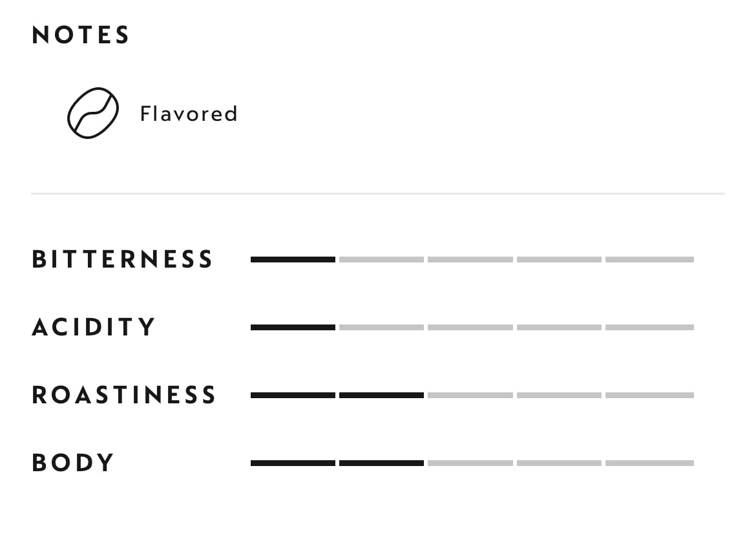Image resolution: width=756 pixels, height=552 pixels.
Task: Click the second Bitterness bar segment
Action: [381, 259]
